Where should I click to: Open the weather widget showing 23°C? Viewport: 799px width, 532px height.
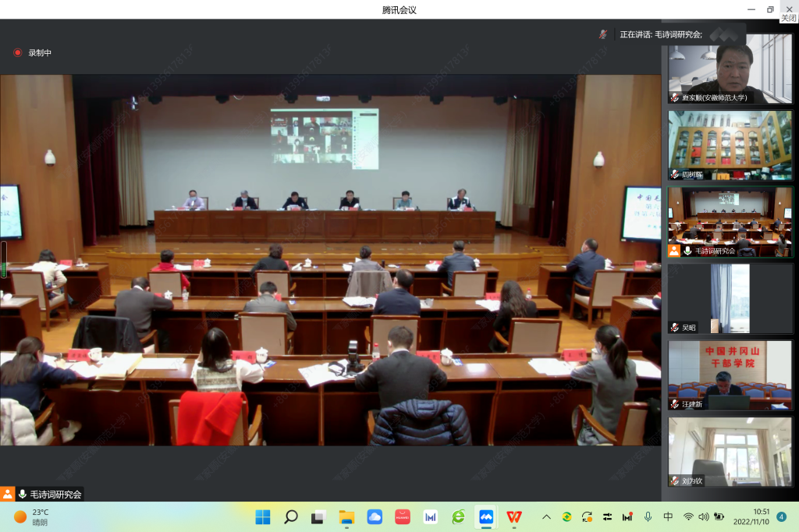pyautogui.click(x=31, y=517)
